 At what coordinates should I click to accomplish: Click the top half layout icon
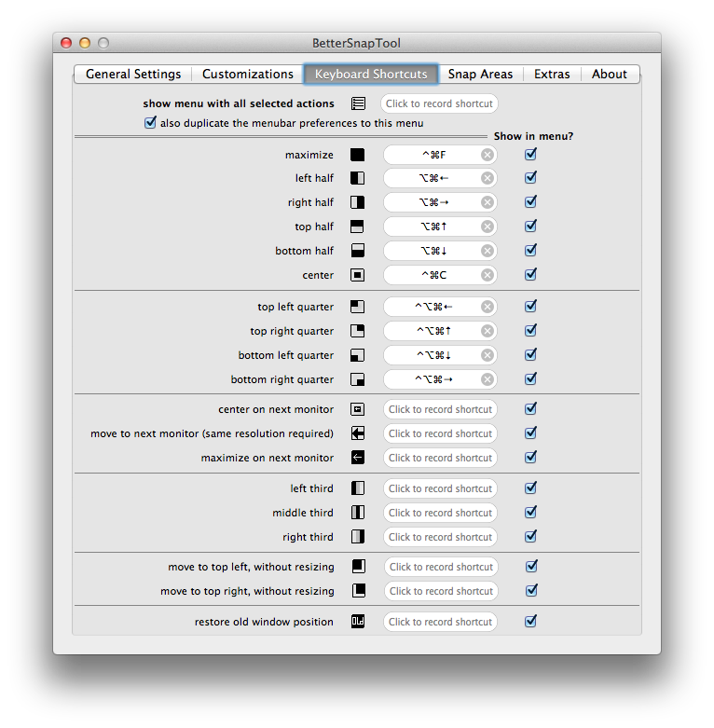point(357,227)
